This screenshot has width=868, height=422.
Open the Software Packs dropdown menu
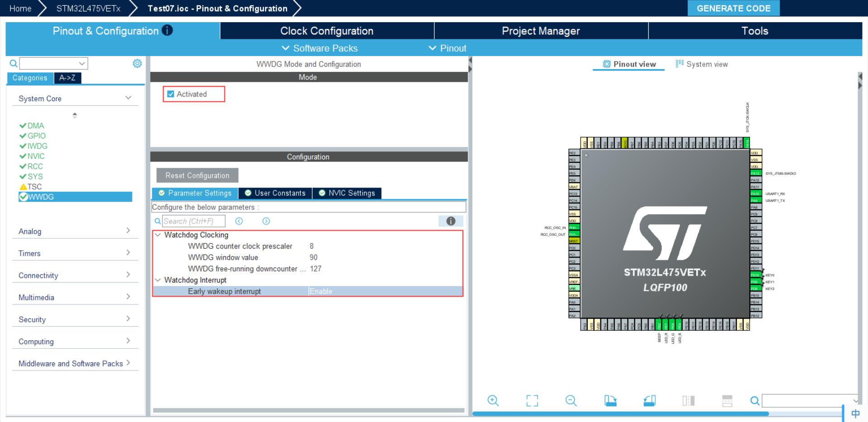(x=319, y=48)
